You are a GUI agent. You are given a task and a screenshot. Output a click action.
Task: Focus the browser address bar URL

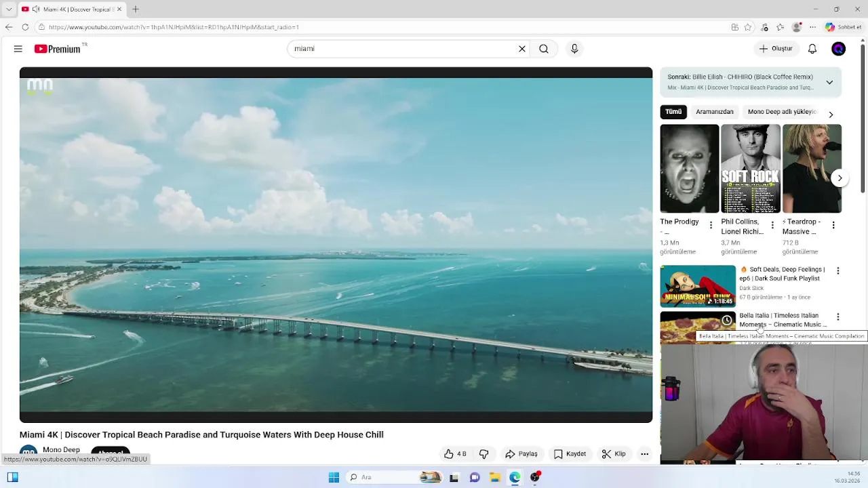(x=380, y=27)
